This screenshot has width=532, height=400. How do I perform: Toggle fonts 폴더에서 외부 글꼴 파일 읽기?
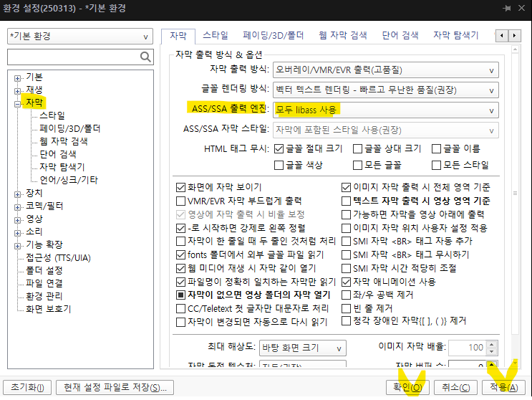pos(180,254)
